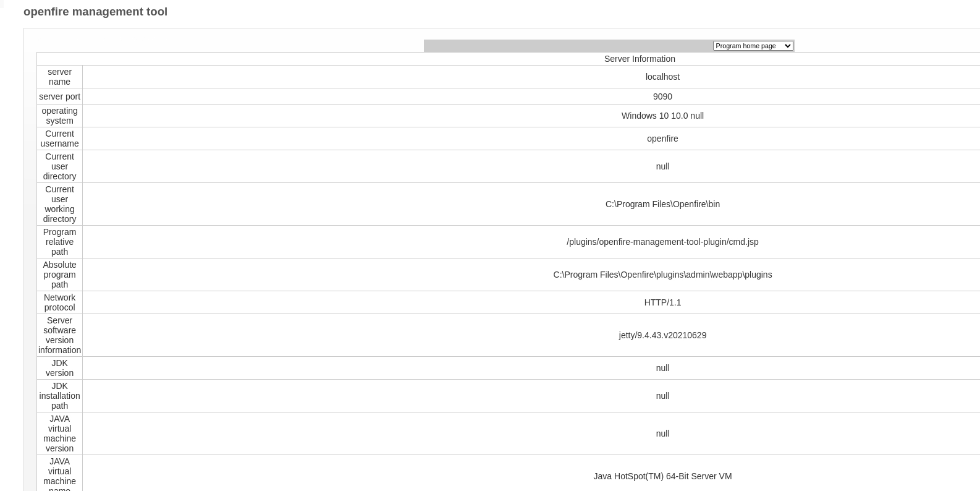Select the JDK version label cell
Viewport: 980px width, 491px height.
(59, 368)
